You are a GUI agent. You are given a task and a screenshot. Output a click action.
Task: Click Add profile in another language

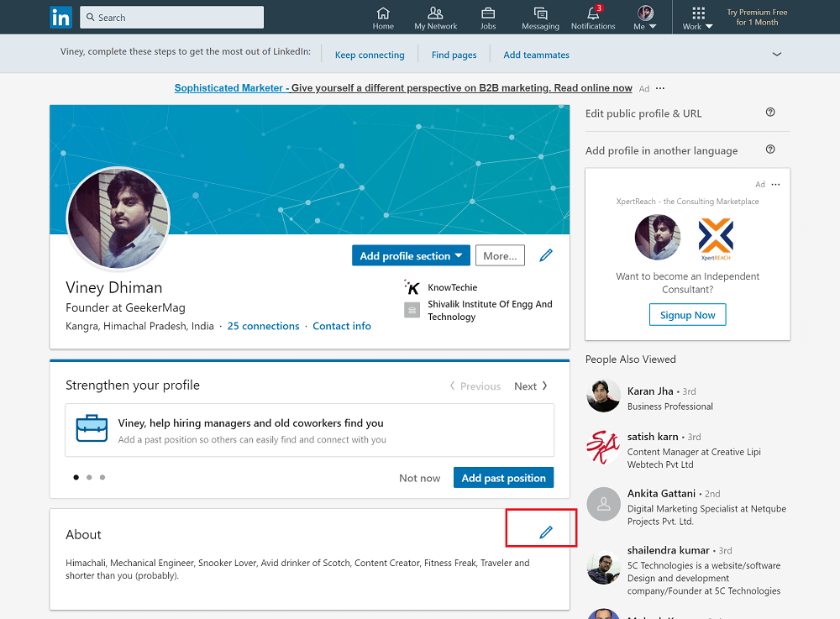661,150
